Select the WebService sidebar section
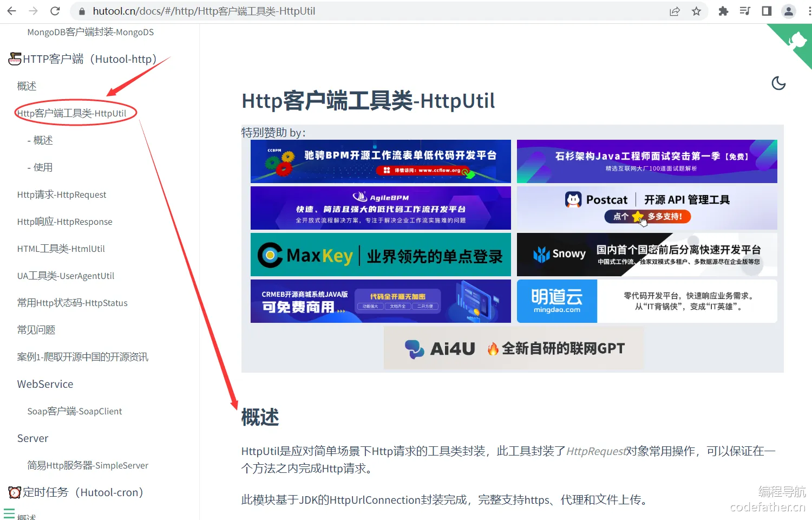The height and width of the screenshot is (520, 812). [45, 384]
